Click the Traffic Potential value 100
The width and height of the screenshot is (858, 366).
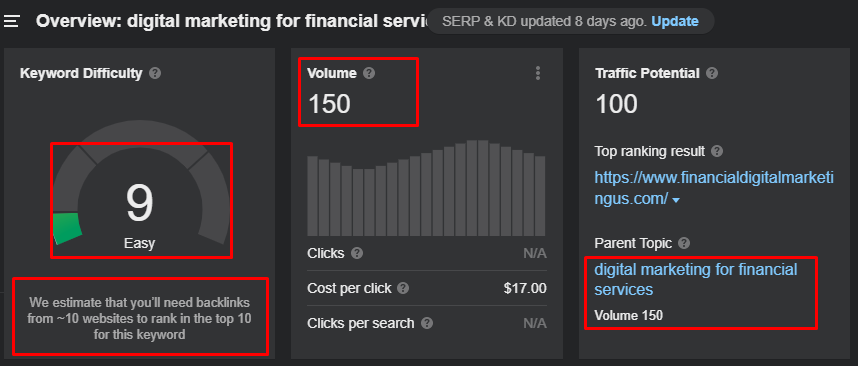point(617,103)
